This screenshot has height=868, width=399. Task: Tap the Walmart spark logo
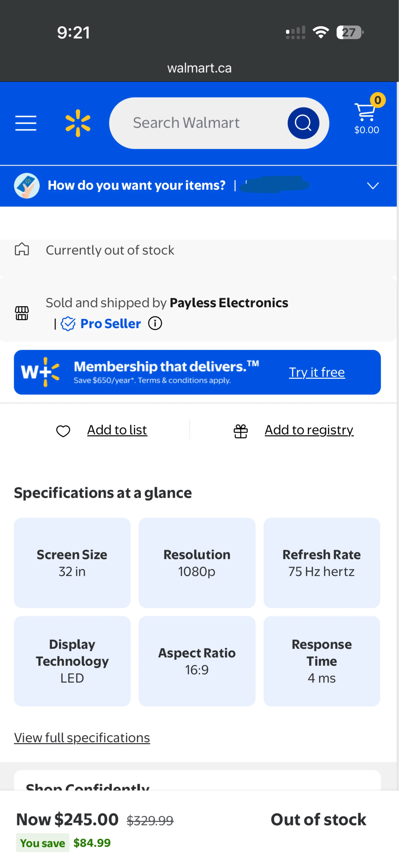78,123
